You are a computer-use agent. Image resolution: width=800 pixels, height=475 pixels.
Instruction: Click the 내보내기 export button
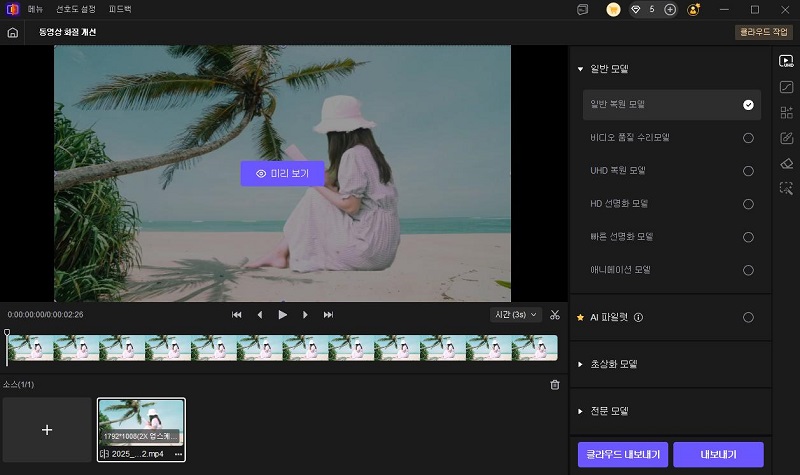coord(718,454)
